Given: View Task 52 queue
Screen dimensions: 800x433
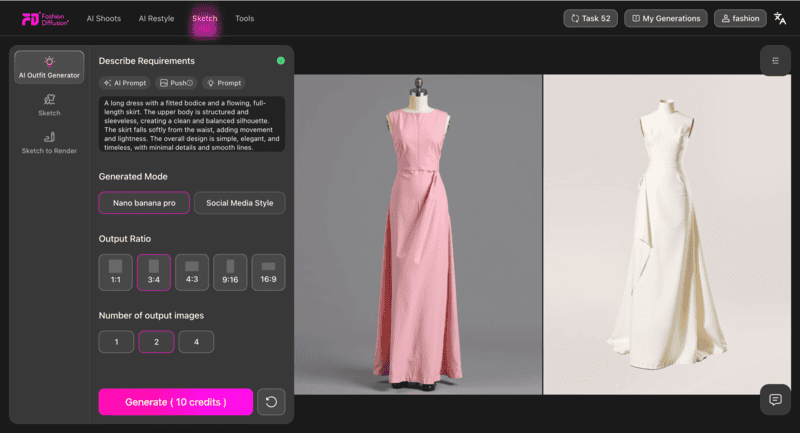Looking at the screenshot, I should coord(590,18).
